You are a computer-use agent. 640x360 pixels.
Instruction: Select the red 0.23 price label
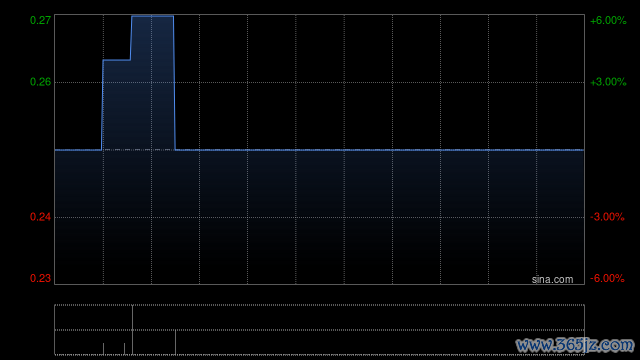click(40, 278)
